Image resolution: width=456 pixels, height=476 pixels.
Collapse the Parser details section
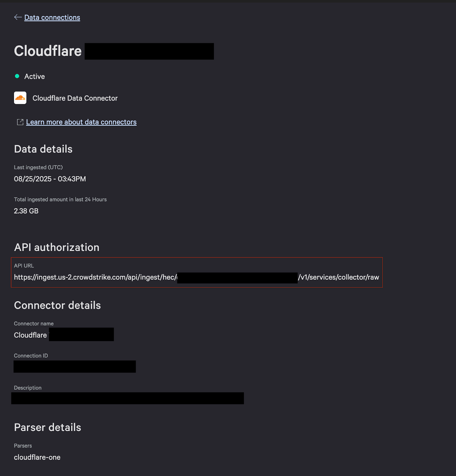(47, 428)
